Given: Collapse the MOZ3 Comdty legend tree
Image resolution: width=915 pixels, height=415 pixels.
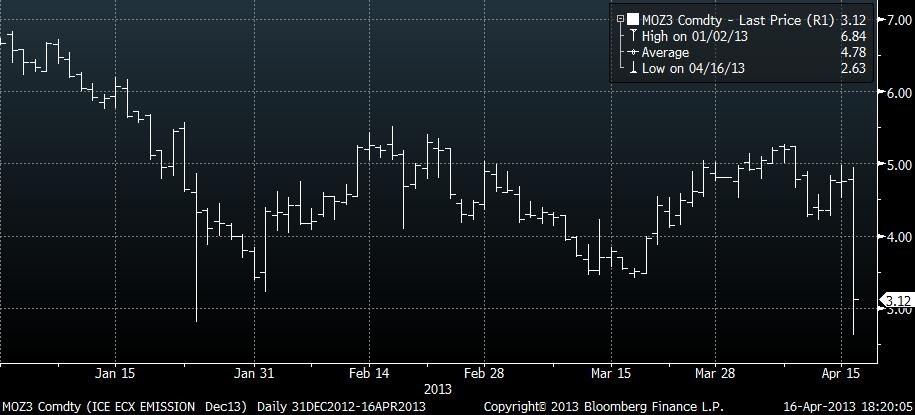Looking at the screenshot, I should click(x=621, y=19).
